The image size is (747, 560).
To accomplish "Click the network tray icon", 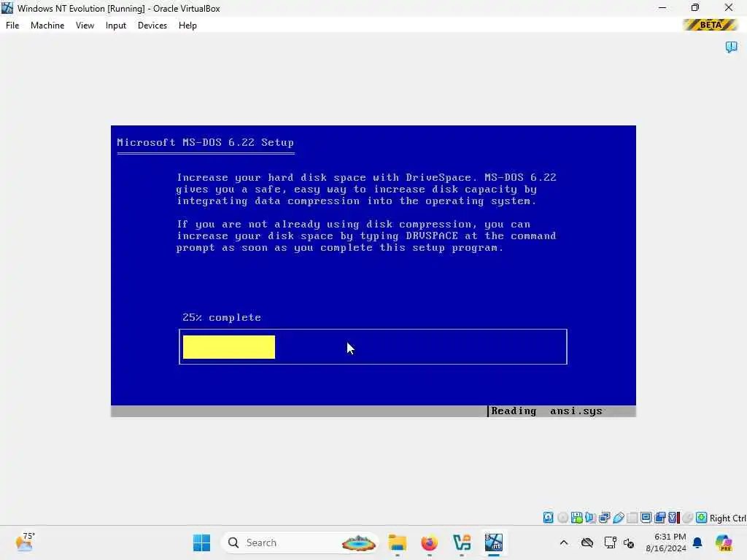I will [610, 542].
